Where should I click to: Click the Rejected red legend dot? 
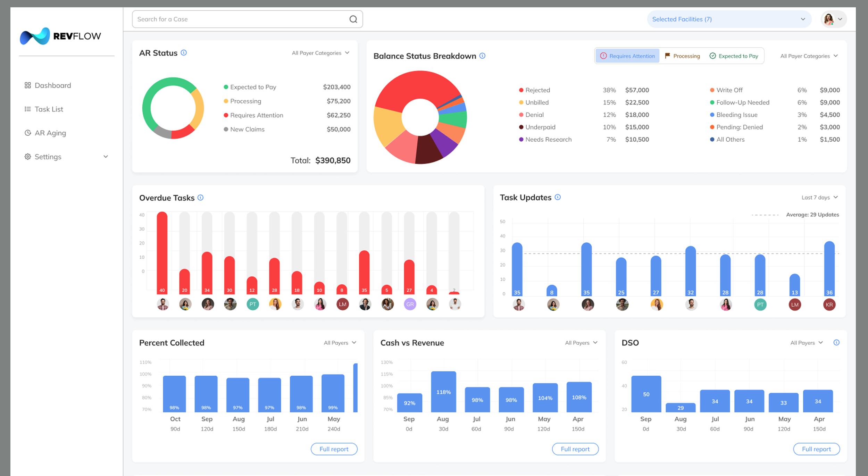(521, 90)
